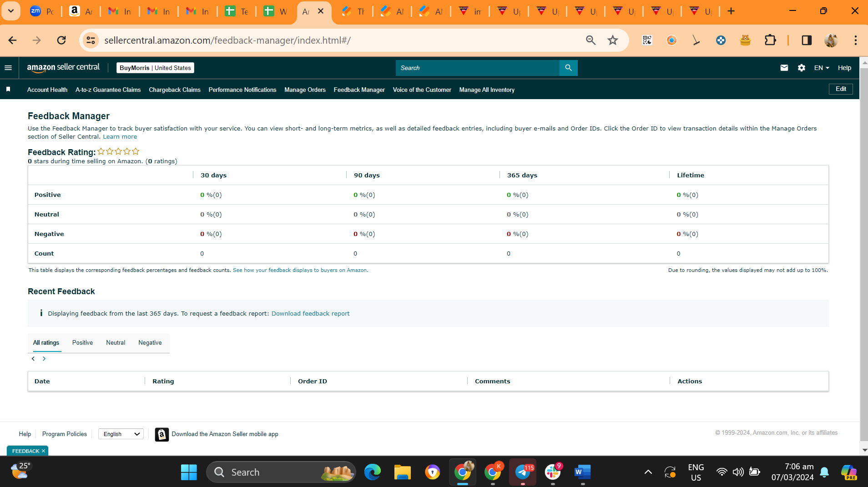Screen dimensions: 868x487
Task: Open the Windows Start menu
Action: [x=189, y=472]
